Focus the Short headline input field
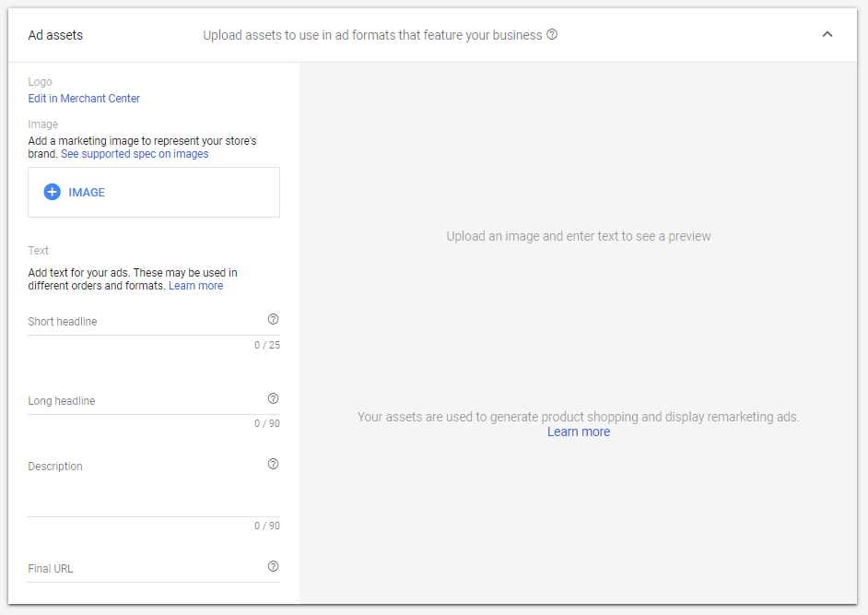 pos(143,322)
